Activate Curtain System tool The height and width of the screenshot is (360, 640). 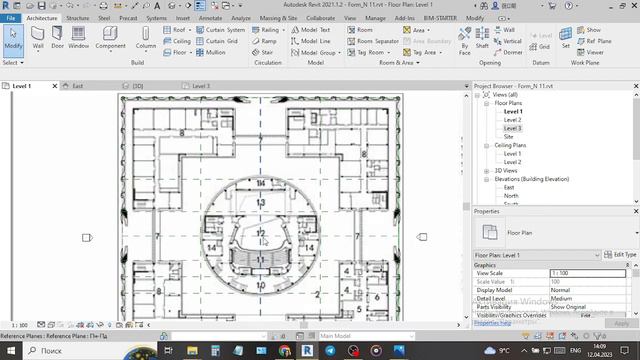pyautogui.click(x=220, y=30)
